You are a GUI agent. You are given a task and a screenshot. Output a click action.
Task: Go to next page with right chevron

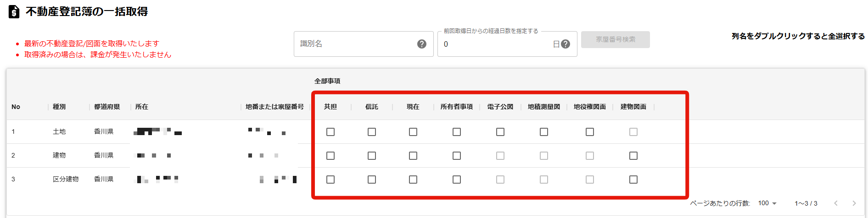coord(854,203)
